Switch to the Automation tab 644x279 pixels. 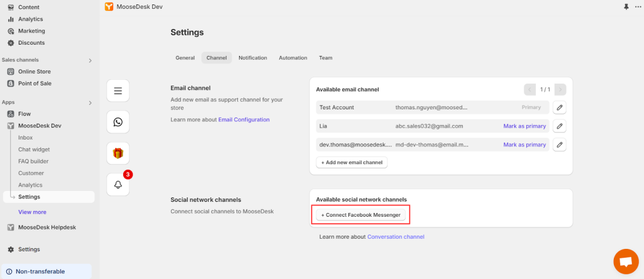point(293,58)
